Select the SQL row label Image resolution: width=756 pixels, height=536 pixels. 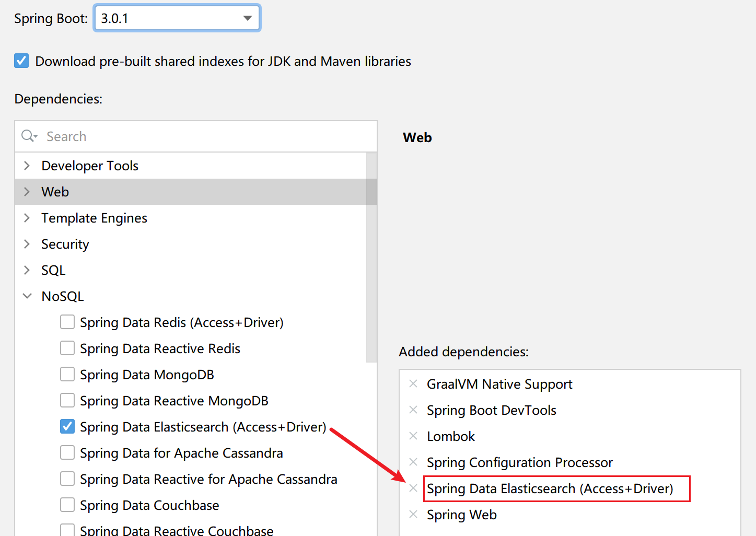coord(54,270)
